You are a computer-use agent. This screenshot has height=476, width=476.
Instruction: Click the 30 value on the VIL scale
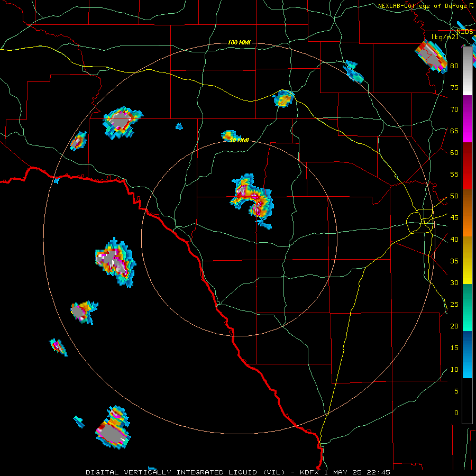[454, 282]
